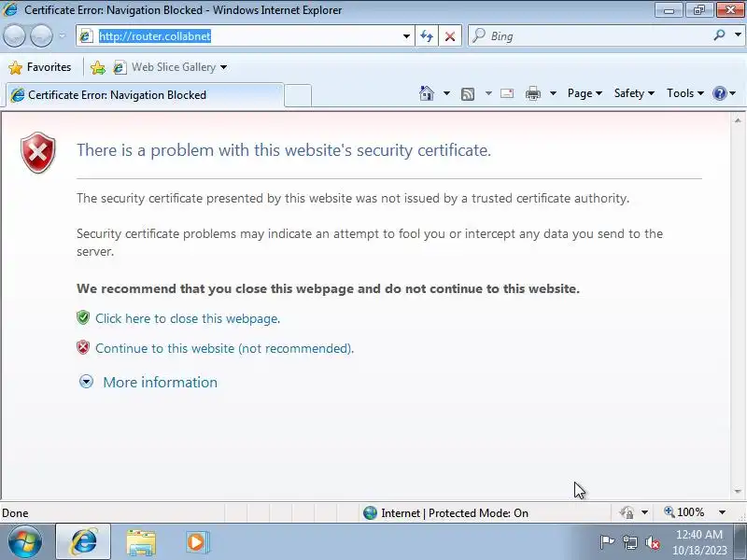Open the Help menu icon
The height and width of the screenshot is (560, 747).
[x=724, y=93]
